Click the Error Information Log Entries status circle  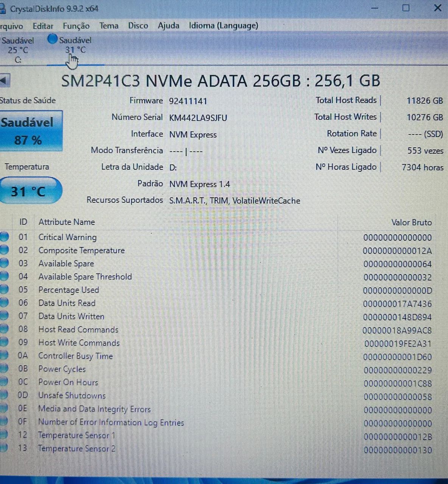pyautogui.click(x=4, y=422)
